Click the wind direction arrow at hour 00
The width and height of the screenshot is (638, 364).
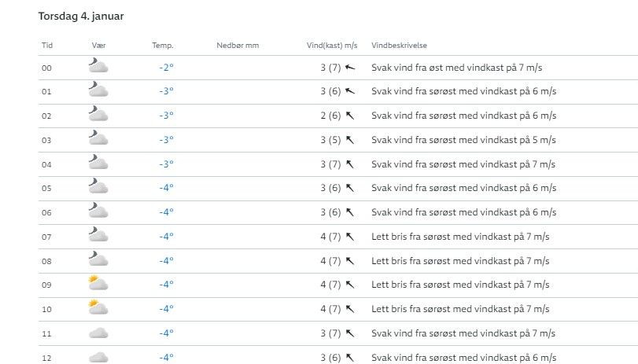coord(350,68)
